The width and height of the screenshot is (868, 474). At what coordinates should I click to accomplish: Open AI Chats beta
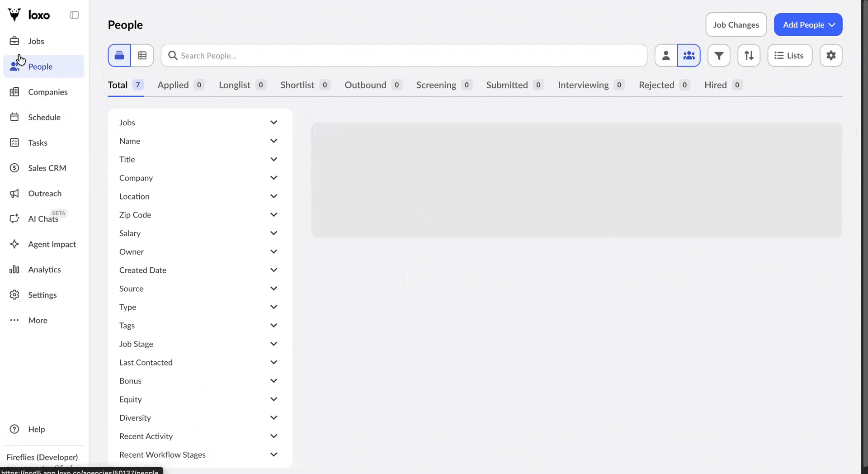point(43,218)
